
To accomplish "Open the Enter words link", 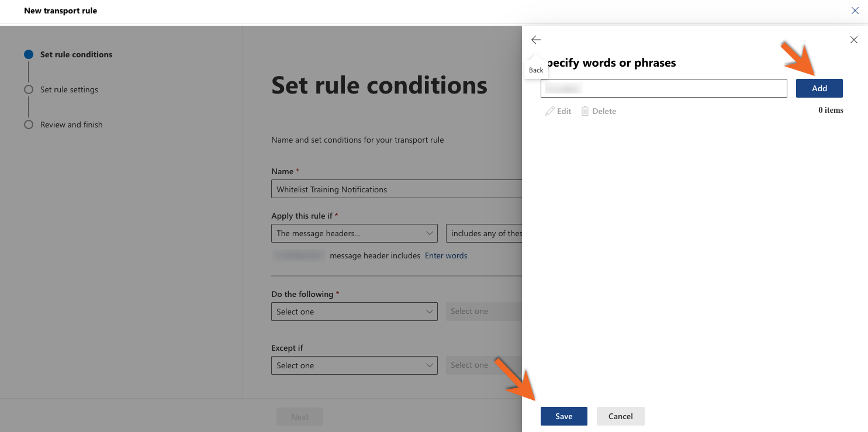I will pyautogui.click(x=446, y=255).
